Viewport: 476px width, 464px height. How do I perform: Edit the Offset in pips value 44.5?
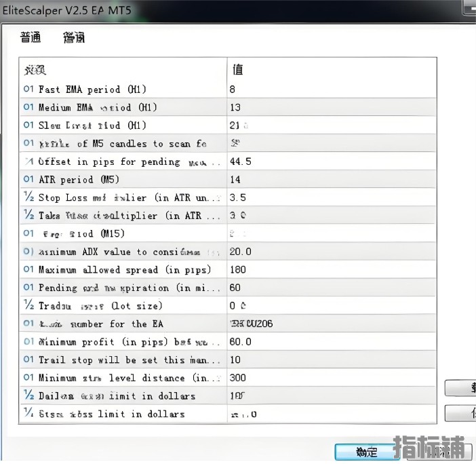click(241, 161)
